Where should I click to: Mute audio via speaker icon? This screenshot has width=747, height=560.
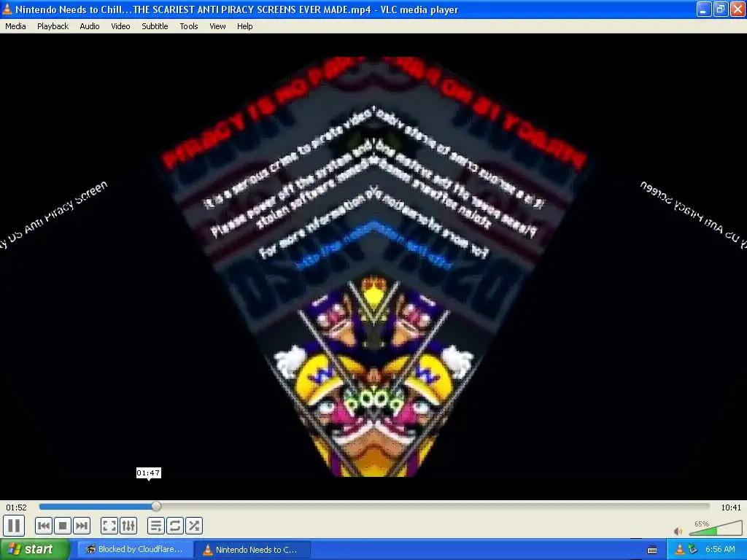(678, 531)
